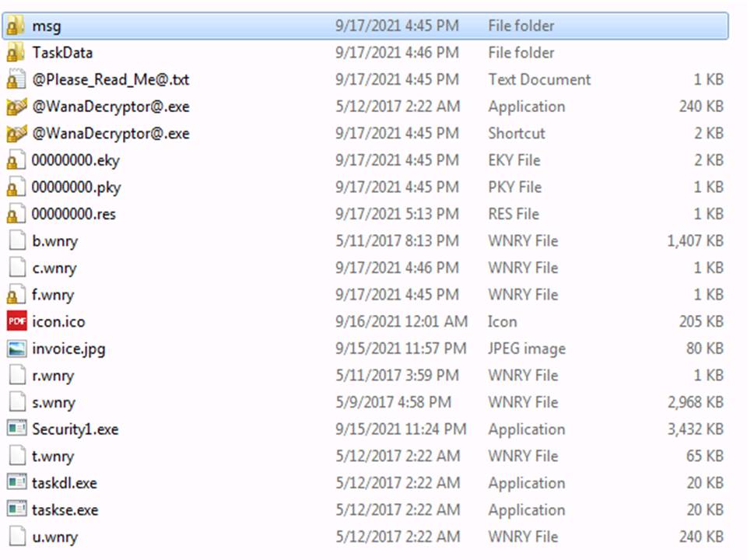Image resolution: width=747 pixels, height=560 pixels.
Task: Select the Security1.exe file name
Action: (x=75, y=429)
